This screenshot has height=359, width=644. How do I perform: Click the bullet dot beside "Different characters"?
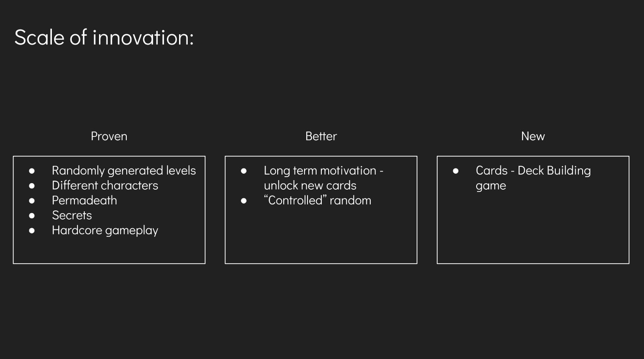coord(32,186)
